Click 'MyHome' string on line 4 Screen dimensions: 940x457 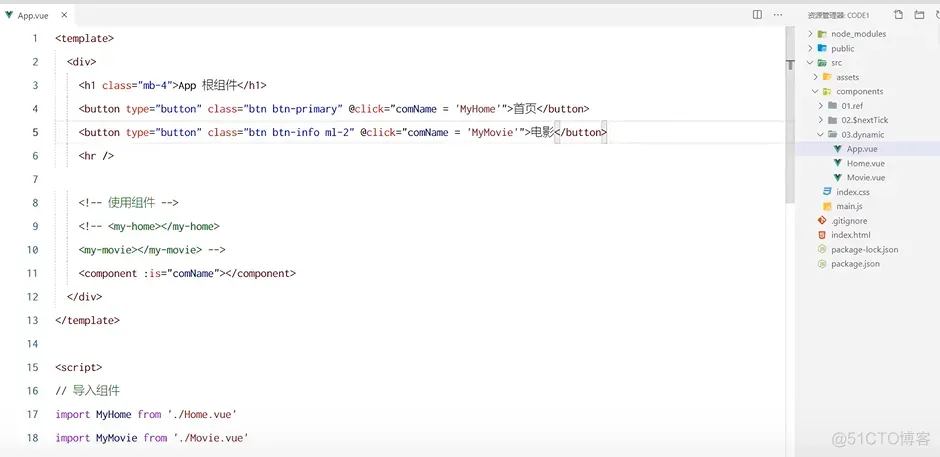pyautogui.click(x=479, y=109)
